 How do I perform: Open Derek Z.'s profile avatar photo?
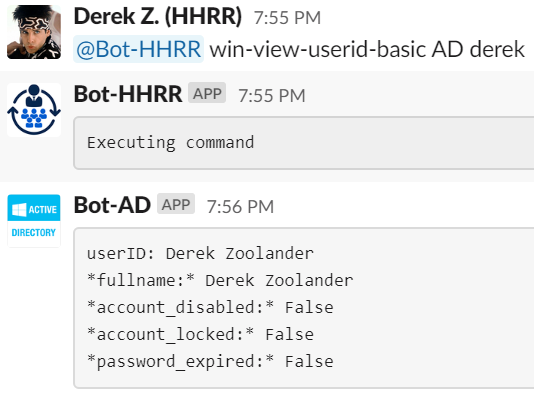tap(34, 32)
